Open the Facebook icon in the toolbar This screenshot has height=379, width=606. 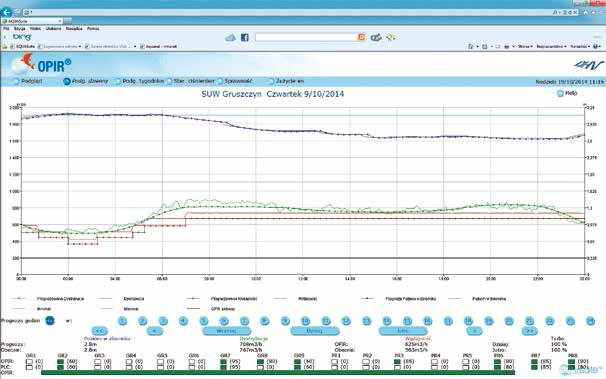tap(245, 37)
